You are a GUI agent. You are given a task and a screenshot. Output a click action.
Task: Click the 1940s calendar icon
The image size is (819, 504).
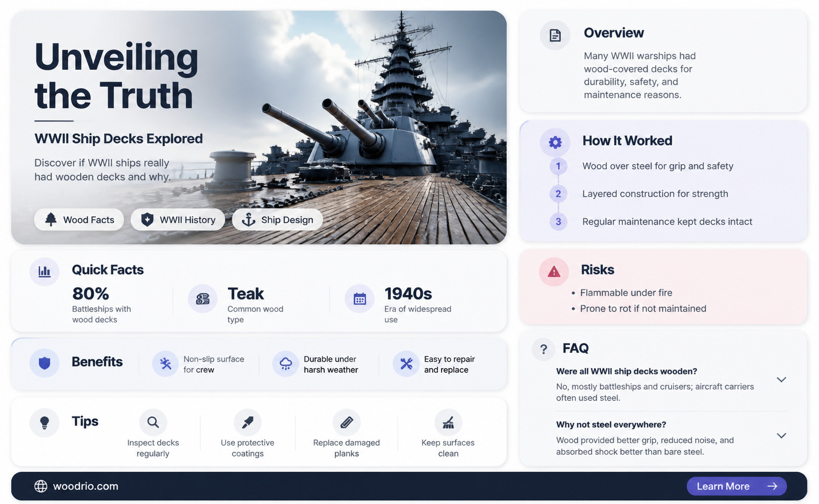click(360, 299)
